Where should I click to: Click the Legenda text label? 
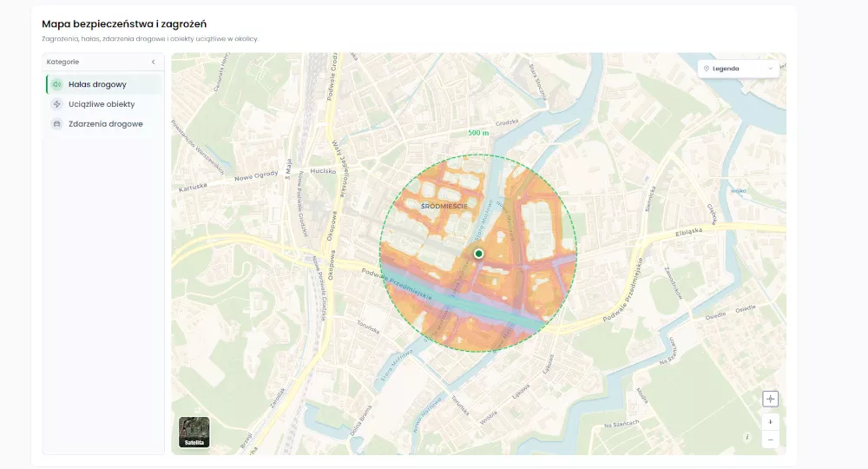tap(726, 69)
